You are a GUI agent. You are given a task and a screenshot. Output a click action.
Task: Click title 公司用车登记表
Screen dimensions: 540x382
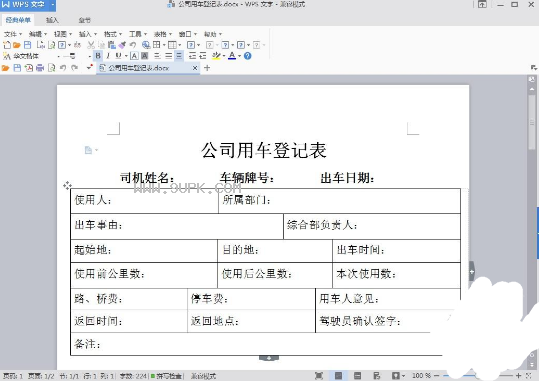point(264,151)
